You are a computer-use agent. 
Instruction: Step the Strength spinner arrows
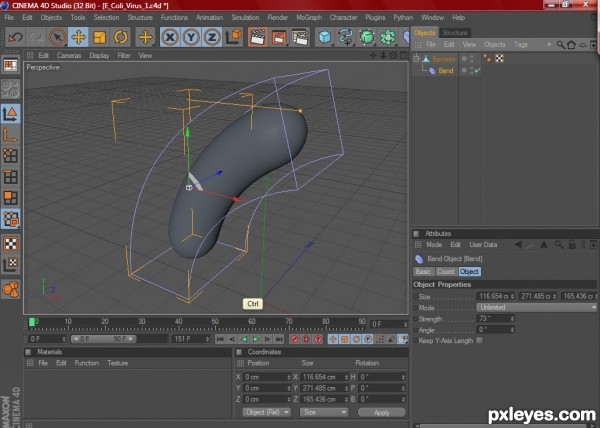[512, 319]
